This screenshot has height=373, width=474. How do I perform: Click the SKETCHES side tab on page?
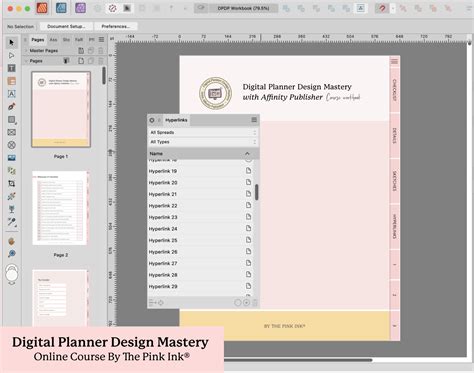point(395,181)
